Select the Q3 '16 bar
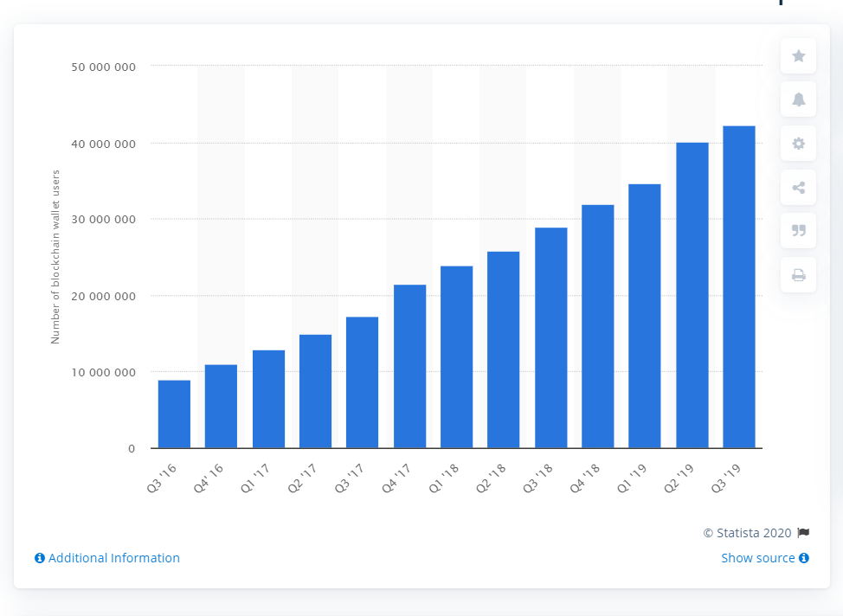This screenshot has width=843, height=616. click(174, 414)
